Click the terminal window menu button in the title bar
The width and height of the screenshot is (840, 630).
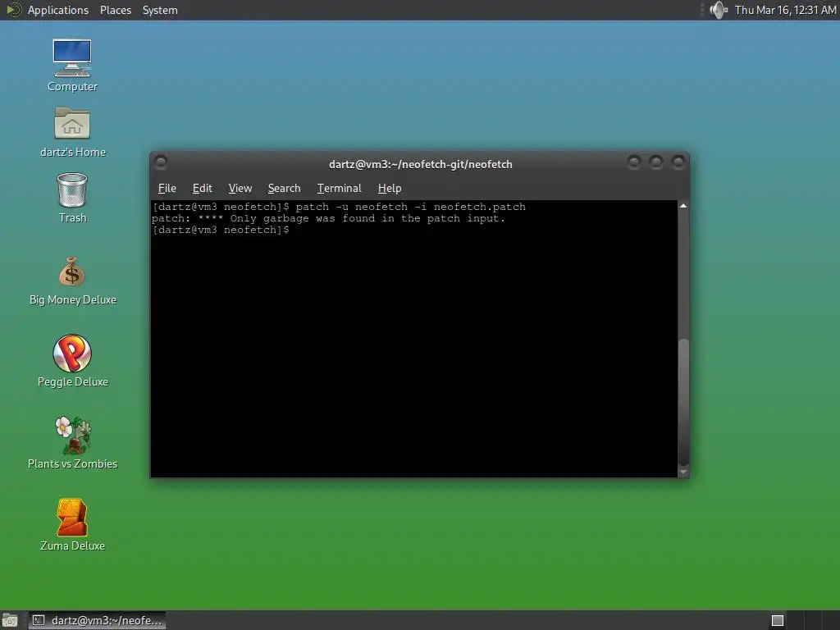coord(161,162)
